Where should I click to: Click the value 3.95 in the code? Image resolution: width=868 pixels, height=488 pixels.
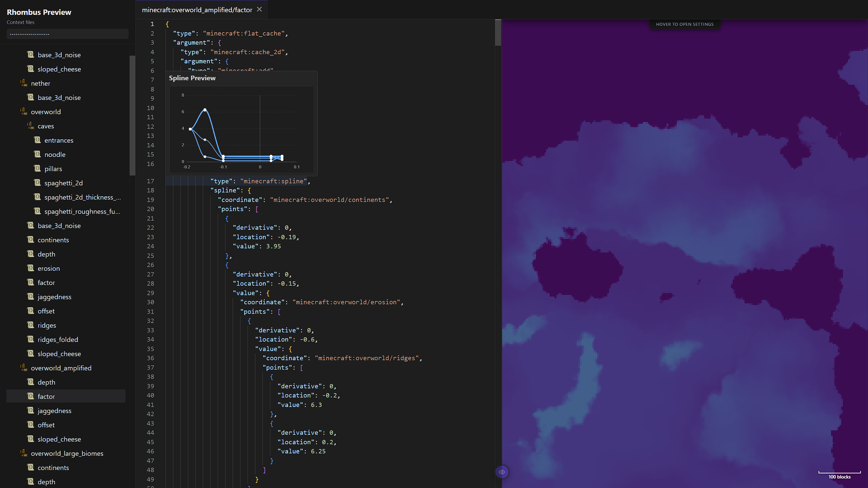273,246
